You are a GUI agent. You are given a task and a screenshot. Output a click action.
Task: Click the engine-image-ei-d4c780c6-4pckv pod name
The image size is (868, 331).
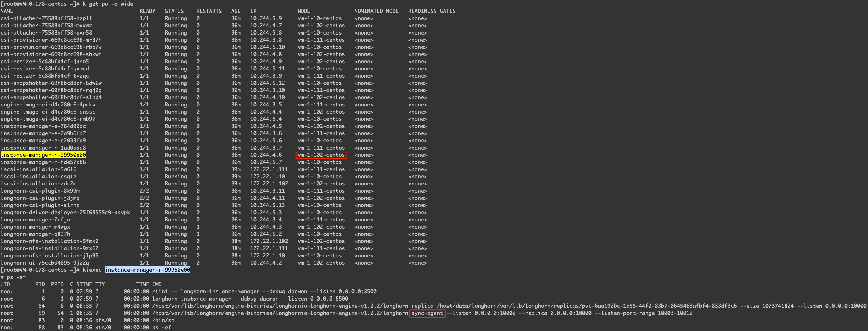(48, 105)
